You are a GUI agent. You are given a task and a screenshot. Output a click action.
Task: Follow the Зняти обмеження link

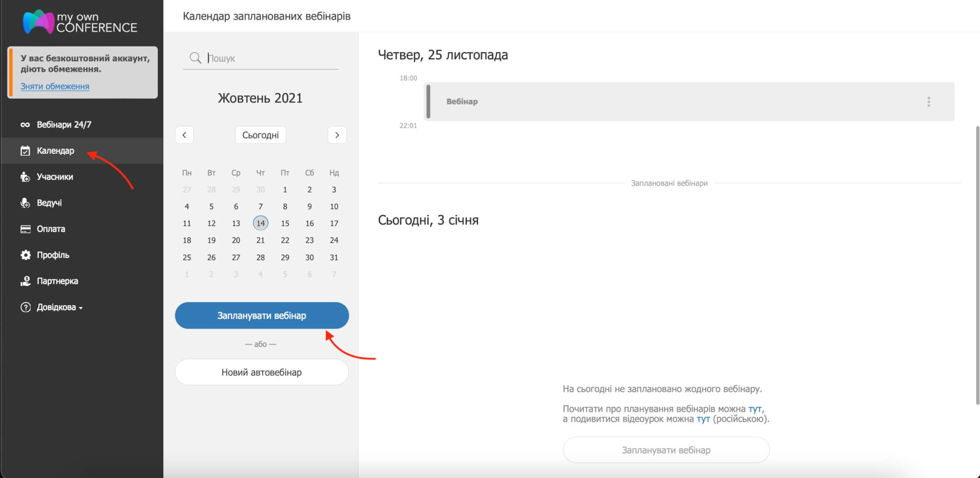[x=54, y=86]
